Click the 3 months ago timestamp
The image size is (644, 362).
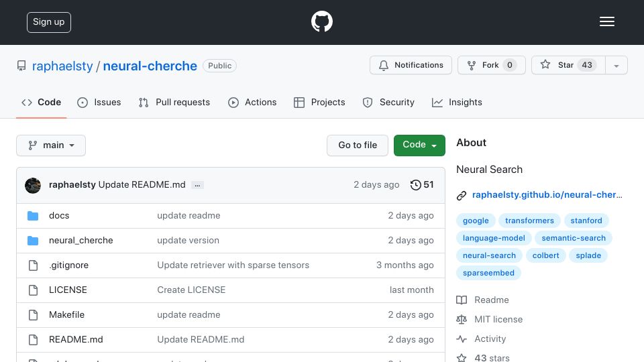pos(405,265)
